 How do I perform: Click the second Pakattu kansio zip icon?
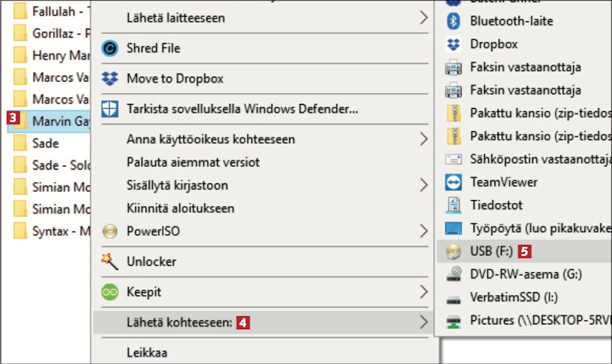click(453, 136)
